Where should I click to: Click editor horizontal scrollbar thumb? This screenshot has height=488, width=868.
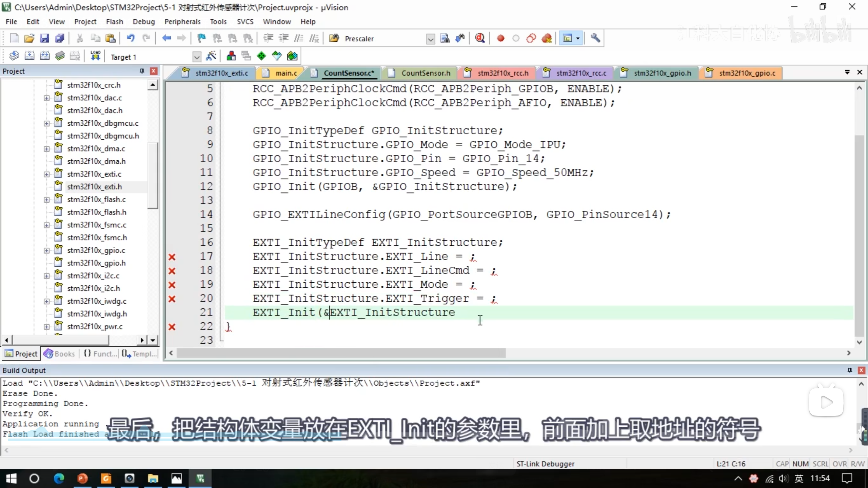tap(341, 353)
